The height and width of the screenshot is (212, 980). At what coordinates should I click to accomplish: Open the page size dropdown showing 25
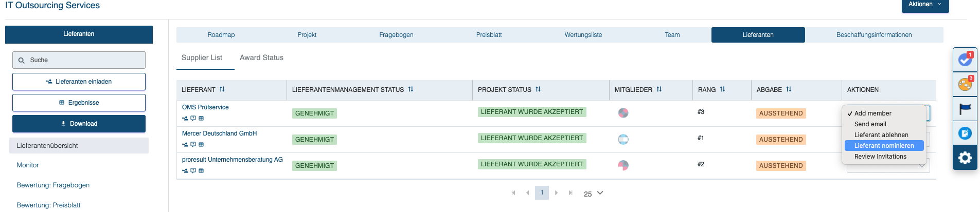(593, 194)
